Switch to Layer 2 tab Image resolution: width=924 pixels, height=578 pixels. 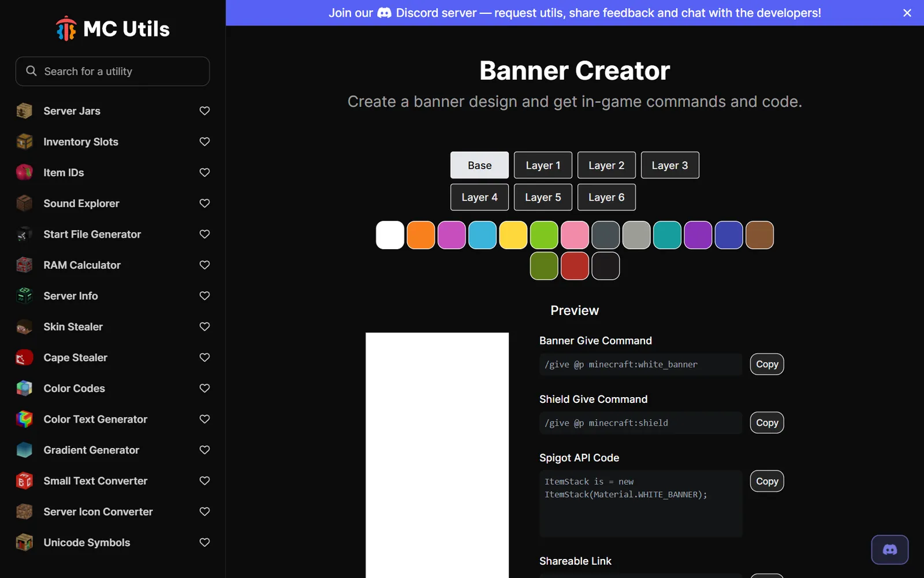click(x=606, y=165)
